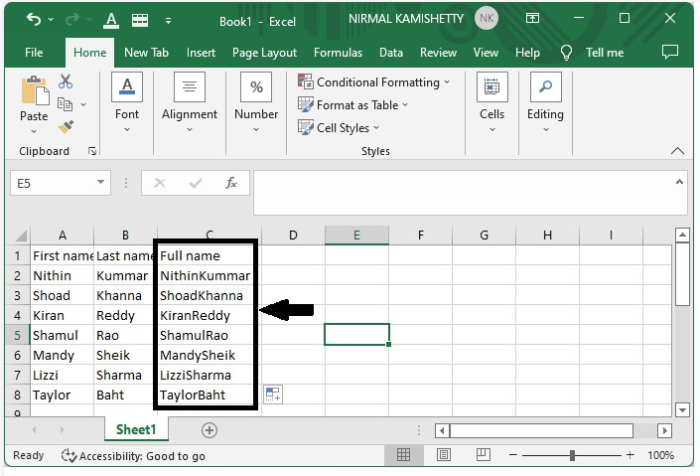Switch to the Page Layout tab

pos(264,52)
